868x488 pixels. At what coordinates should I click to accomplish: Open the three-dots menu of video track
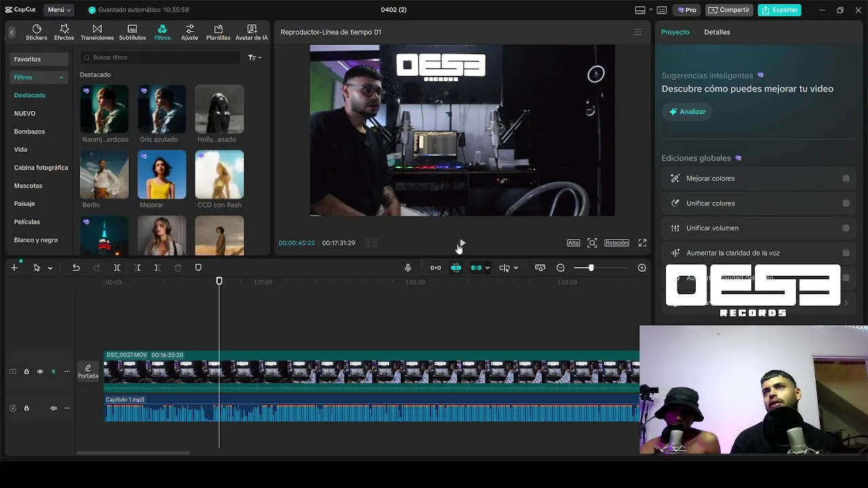coord(66,371)
